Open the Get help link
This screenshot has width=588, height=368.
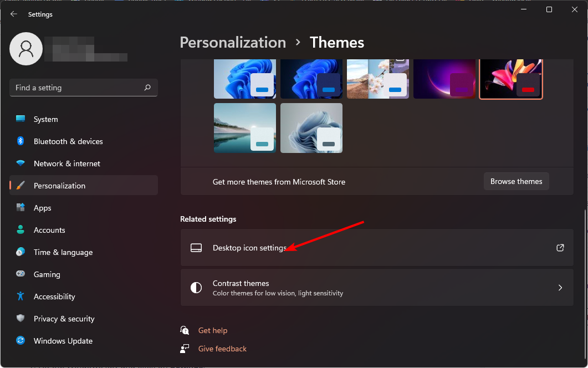click(x=213, y=330)
